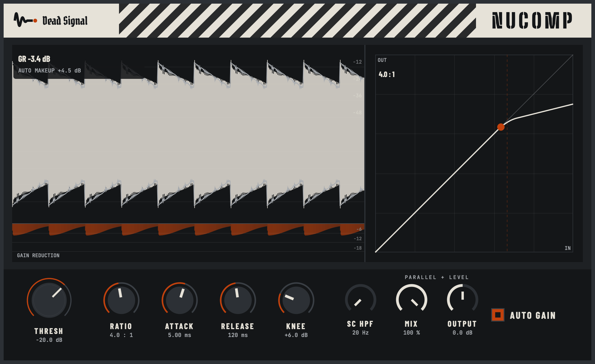Image resolution: width=595 pixels, height=364 pixels.
Task: Click the GR -3.4 dB readout
Action: [x=34, y=59]
